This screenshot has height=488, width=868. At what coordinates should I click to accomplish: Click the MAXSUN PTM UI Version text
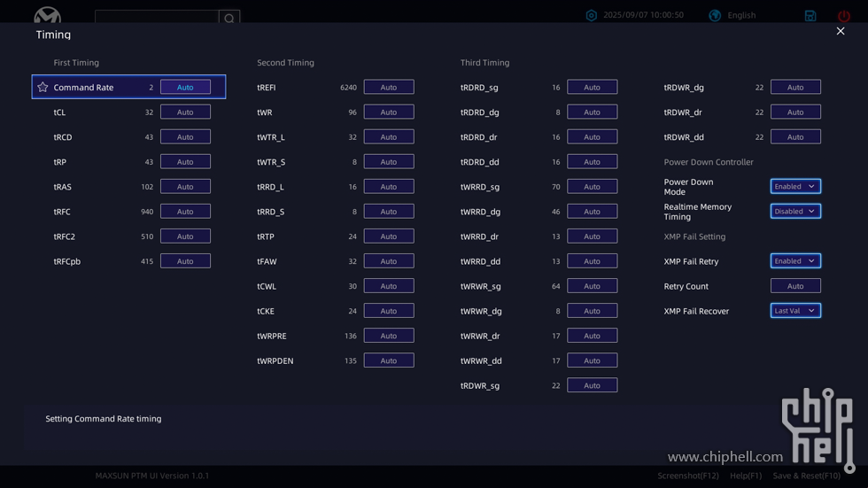pos(151,476)
